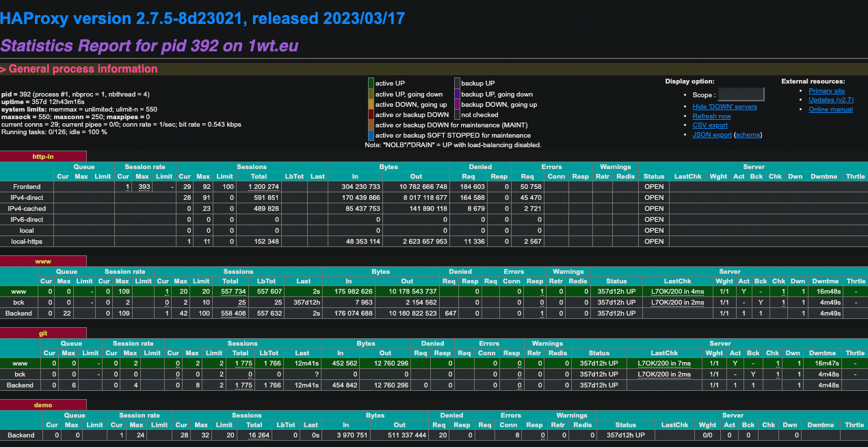The height and width of the screenshot is (447, 868).
Task: Click the demo proxy section header
Action: pyautogui.click(x=43, y=405)
